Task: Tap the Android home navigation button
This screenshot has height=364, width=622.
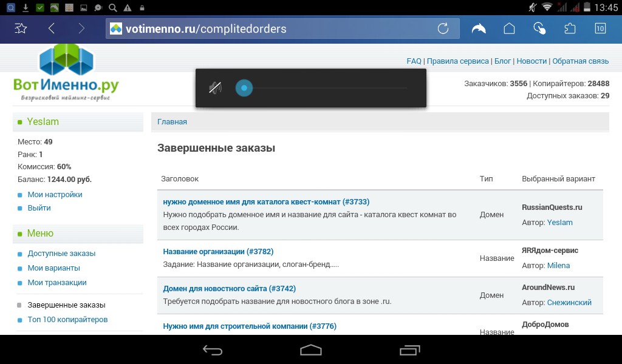Action: click(x=310, y=349)
